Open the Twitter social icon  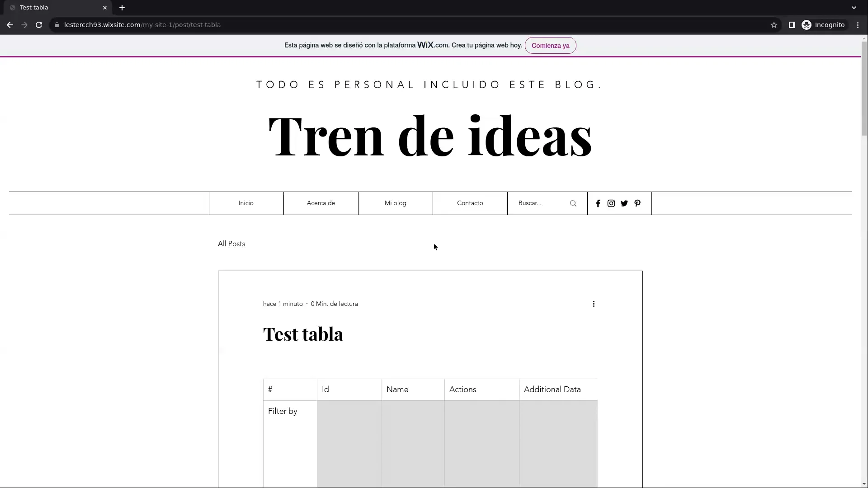click(x=624, y=203)
